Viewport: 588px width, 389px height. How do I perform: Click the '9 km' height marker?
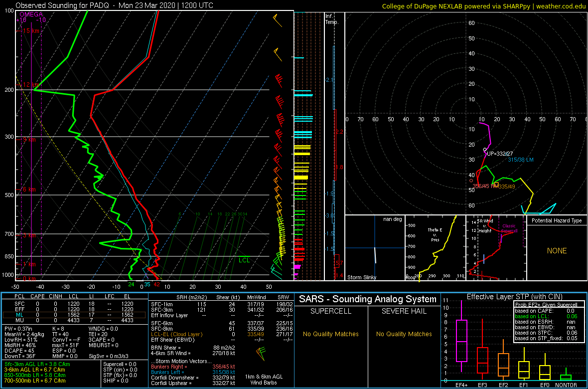29,140
